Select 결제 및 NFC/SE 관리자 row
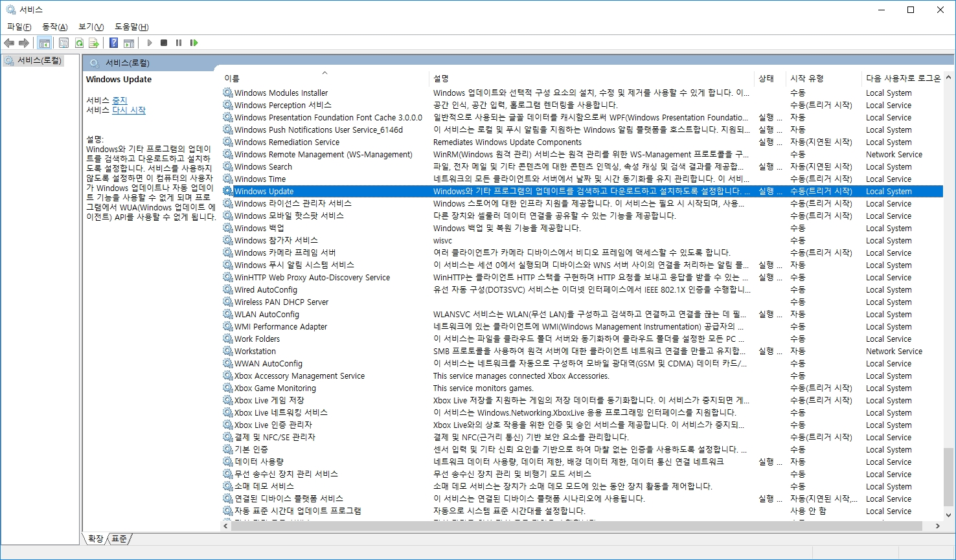 pyautogui.click(x=582, y=437)
